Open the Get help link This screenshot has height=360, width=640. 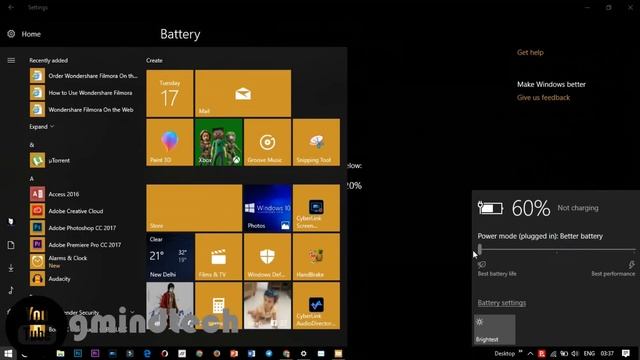[x=530, y=52]
